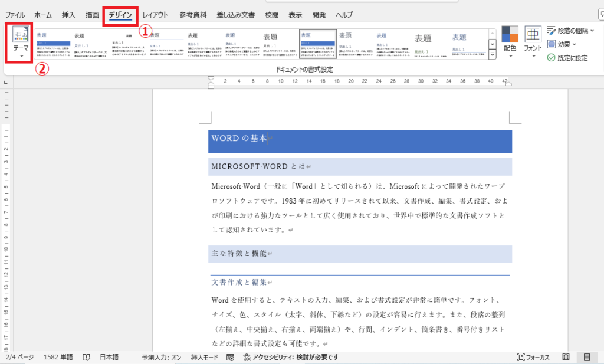Click the tab stop selector by ruler
The height and width of the screenshot is (364, 604).
coord(6,82)
